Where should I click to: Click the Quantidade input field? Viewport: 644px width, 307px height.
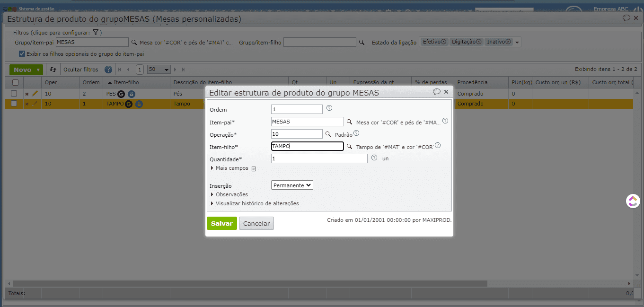pyautogui.click(x=319, y=158)
